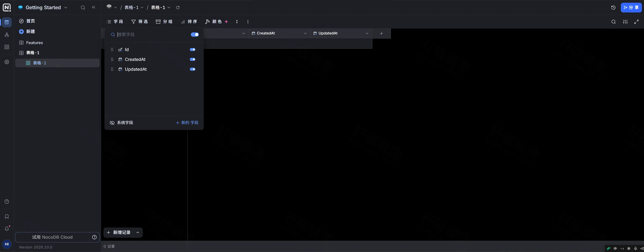Open notifications bell icon
Screen dimensions: 644x252
[x=7, y=229]
